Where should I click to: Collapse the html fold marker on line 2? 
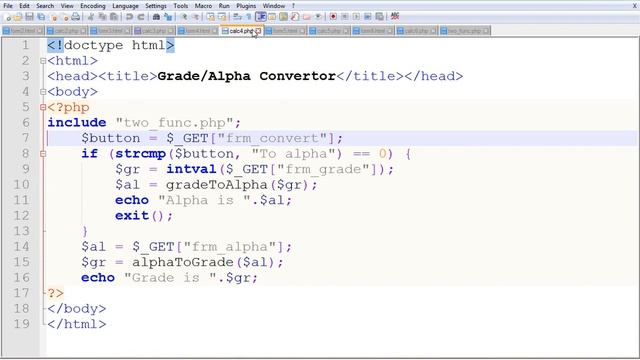(43, 61)
